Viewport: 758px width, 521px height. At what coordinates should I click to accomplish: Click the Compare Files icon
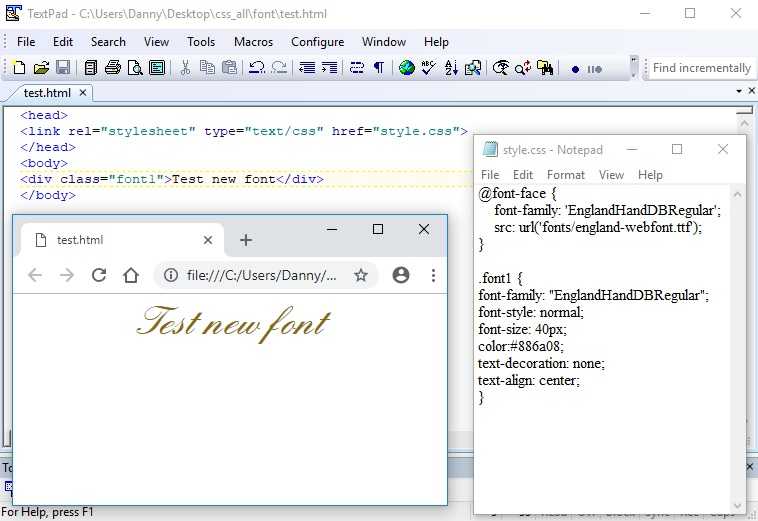pyautogui.click(x=473, y=68)
